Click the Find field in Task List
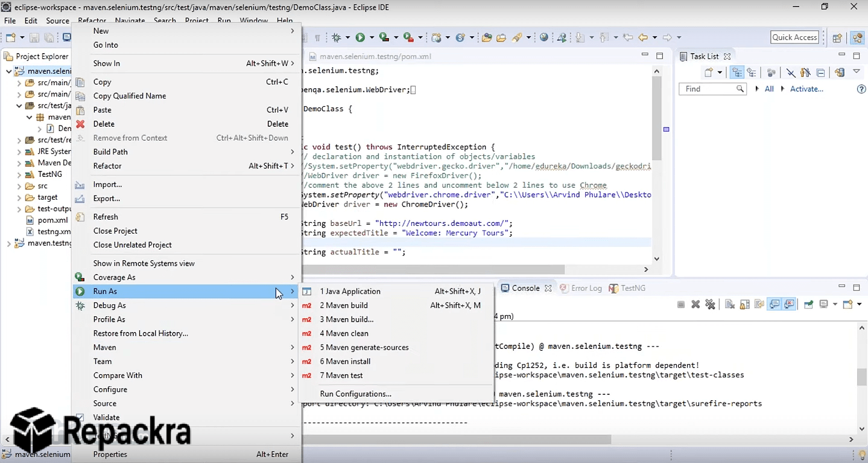Viewport: 868px width, 463px height. point(713,89)
